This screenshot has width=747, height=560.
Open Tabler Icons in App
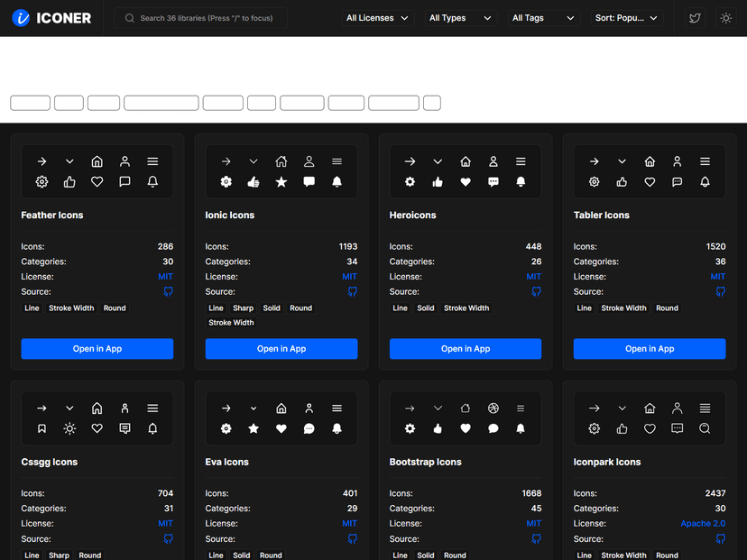pos(650,349)
